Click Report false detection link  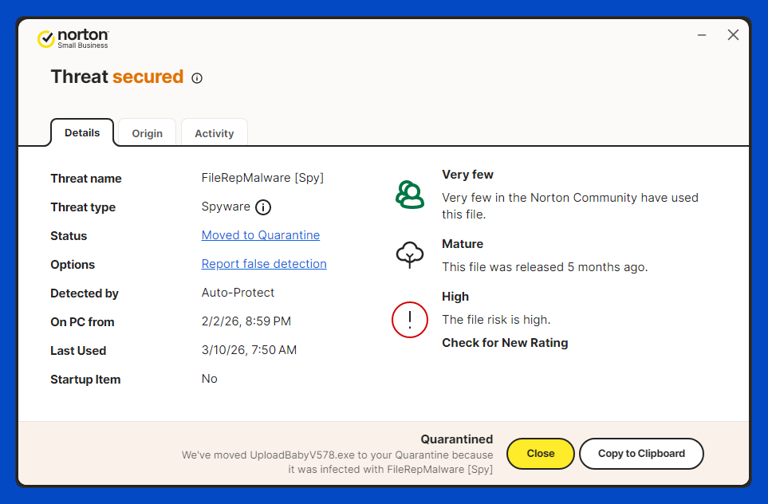[x=264, y=264]
